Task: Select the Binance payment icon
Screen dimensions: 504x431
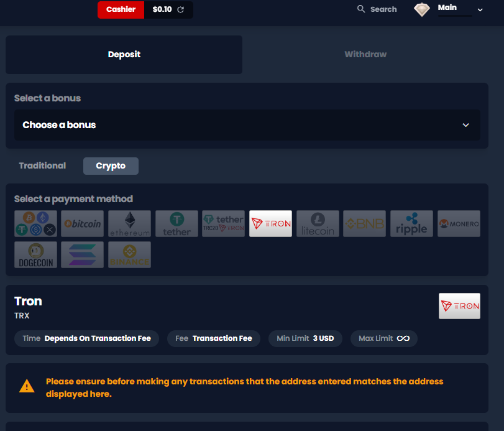Action: [129, 255]
